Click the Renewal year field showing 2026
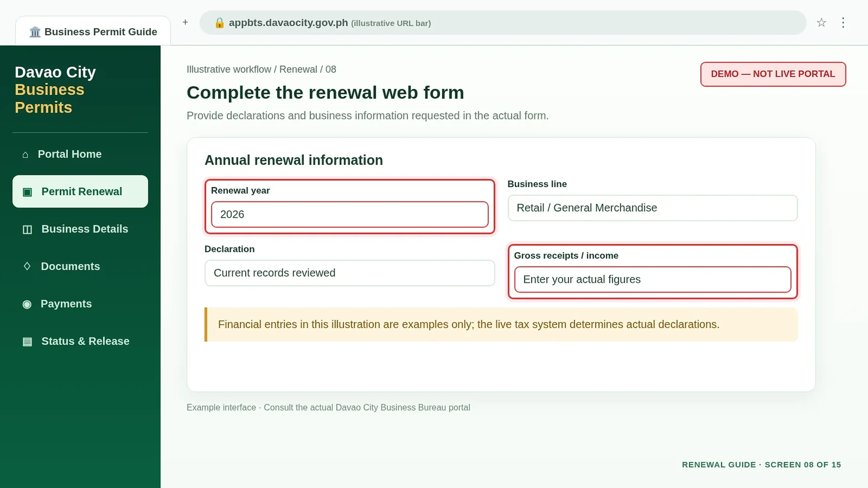 350,215
